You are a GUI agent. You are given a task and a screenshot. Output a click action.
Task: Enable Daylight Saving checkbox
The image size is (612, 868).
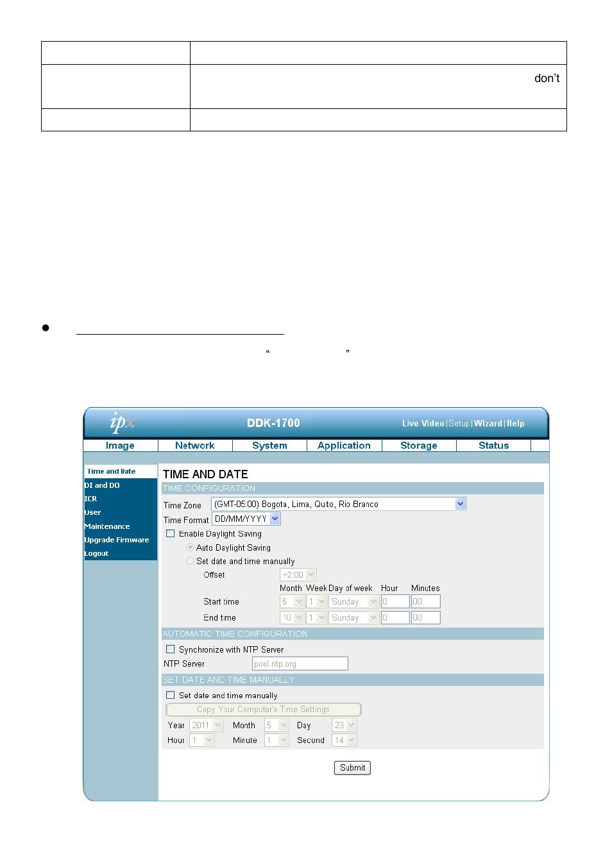(171, 533)
